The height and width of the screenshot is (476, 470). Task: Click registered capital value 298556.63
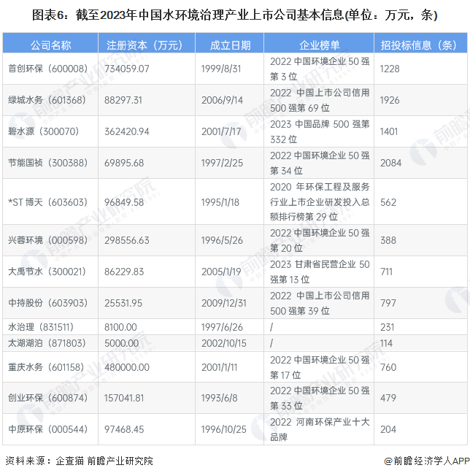click(127, 240)
